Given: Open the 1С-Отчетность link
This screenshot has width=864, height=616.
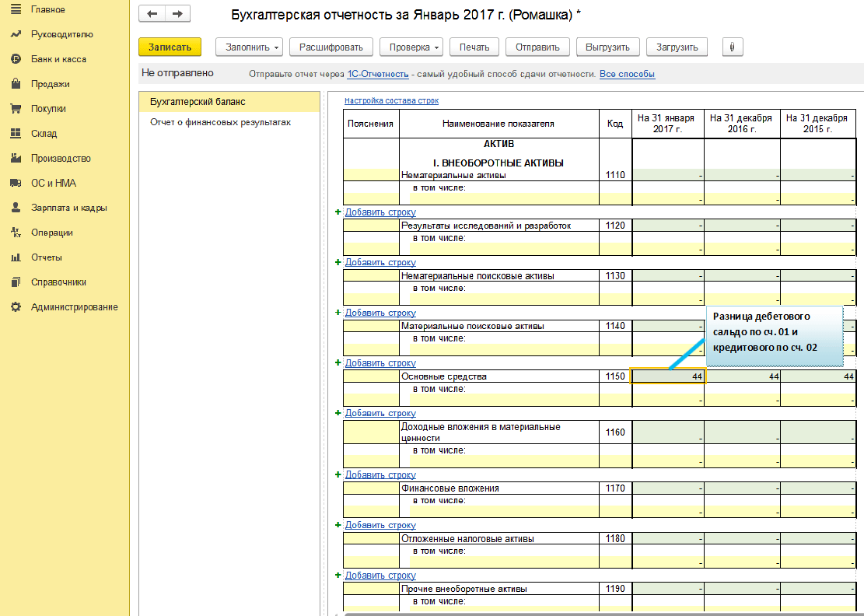Looking at the screenshot, I should (x=377, y=75).
